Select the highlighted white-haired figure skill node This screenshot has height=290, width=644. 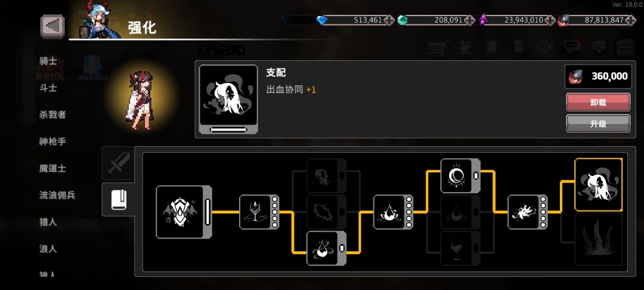pos(599,184)
